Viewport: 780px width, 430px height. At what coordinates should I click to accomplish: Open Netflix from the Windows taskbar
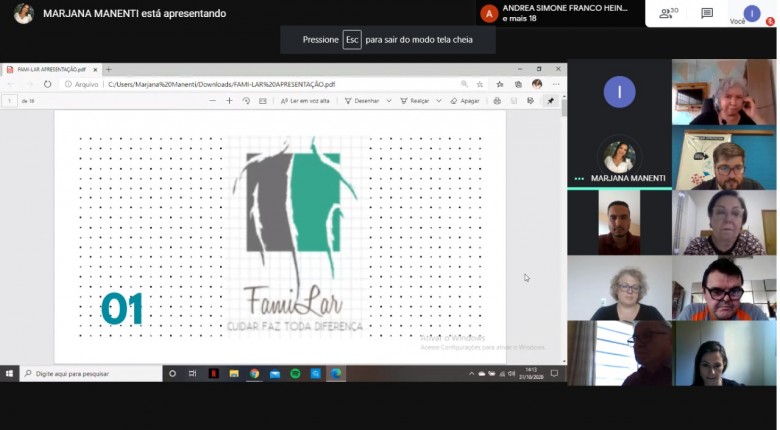[213, 373]
